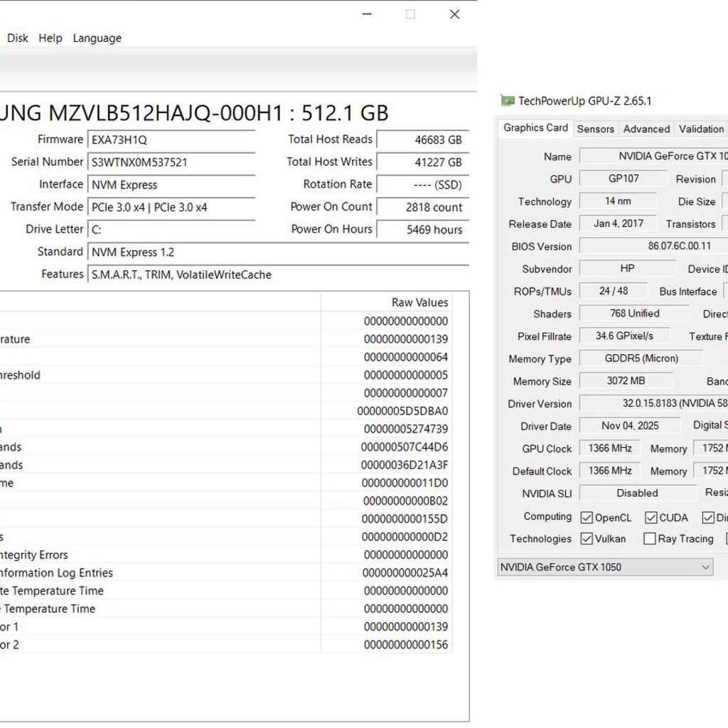
Task: Click Total Host Writes value 41227 GB
Action: tap(422, 162)
